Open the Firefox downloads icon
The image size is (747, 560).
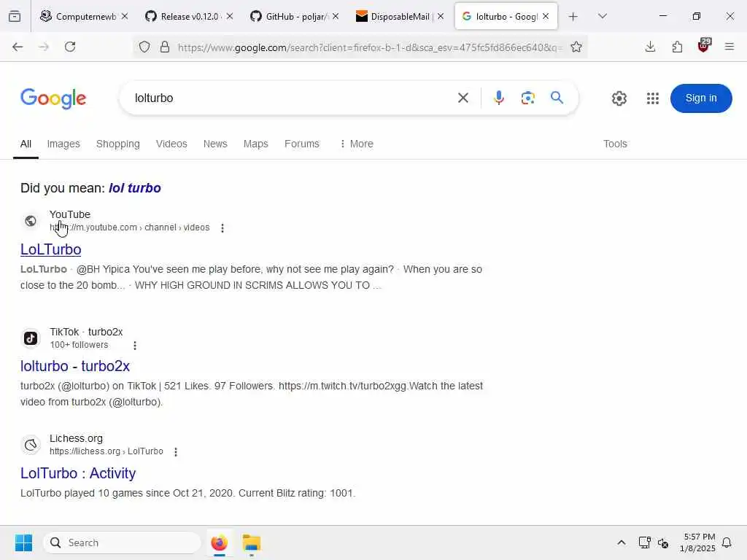coord(650,47)
